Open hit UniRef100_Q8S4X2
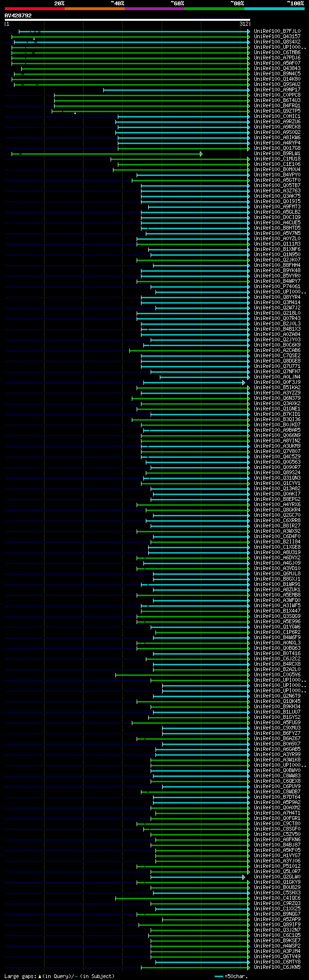 pos(277,42)
